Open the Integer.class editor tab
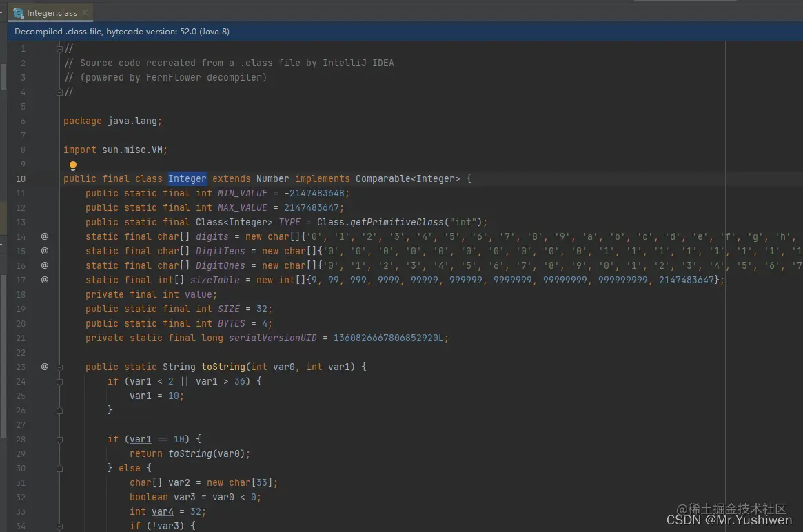This screenshot has height=532, width=803. 51,13
